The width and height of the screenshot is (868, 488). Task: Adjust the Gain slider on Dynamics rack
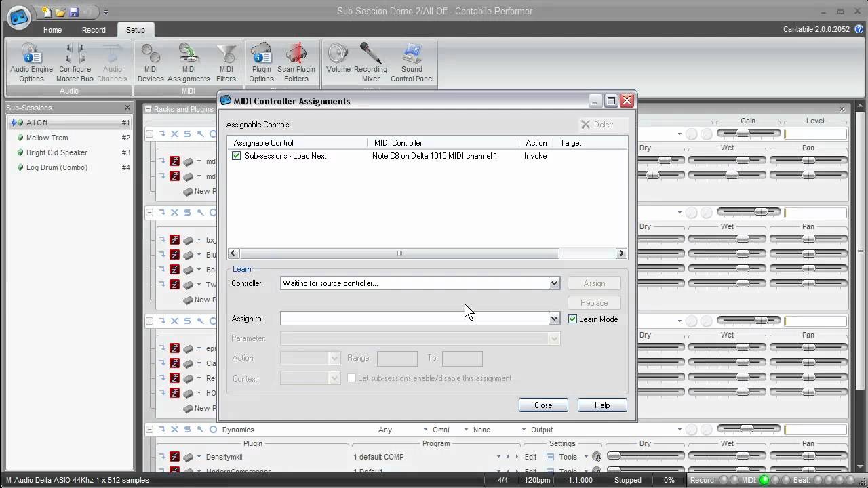[749, 430]
